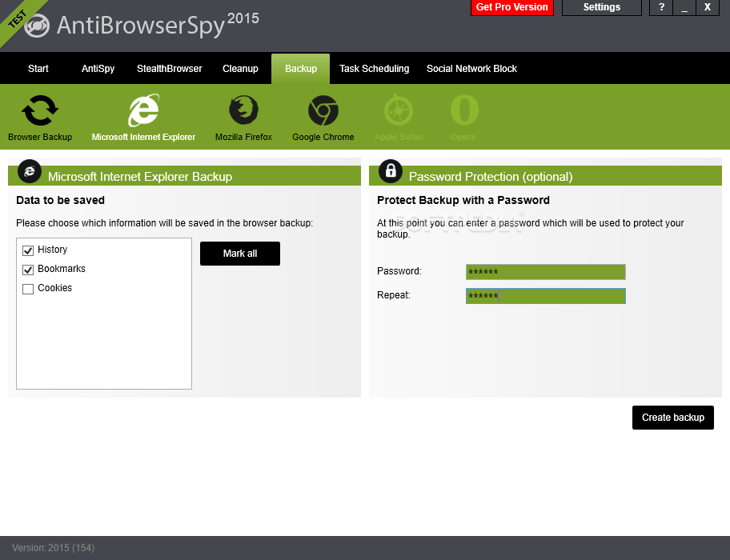730x560 pixels.
Task: Open help with the question mark button
Action: tap(661, 7)
